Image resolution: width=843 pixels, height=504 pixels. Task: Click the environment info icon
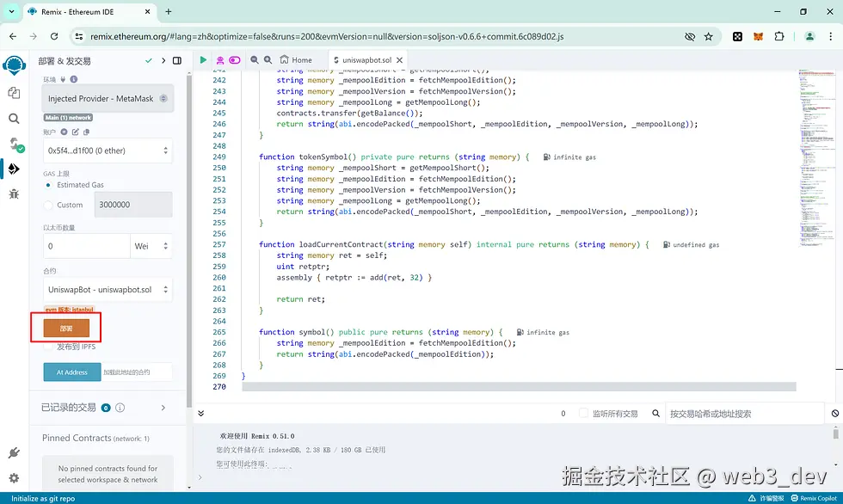coord(74,79)
